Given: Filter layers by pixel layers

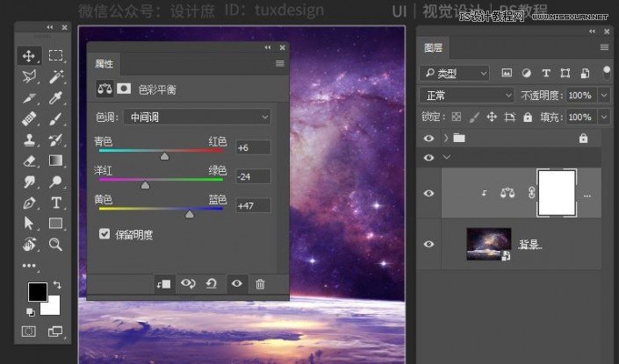Looking at the screenshot, I should 507,73.
